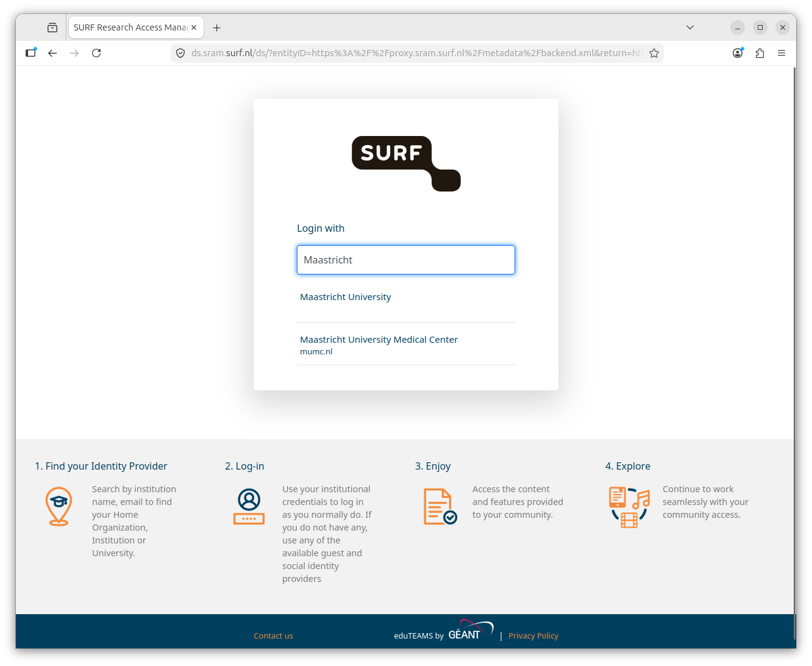The height and width of the screenshot is (666, 812).
Task: Click the Explore media content icon
Action: (630, 507)
